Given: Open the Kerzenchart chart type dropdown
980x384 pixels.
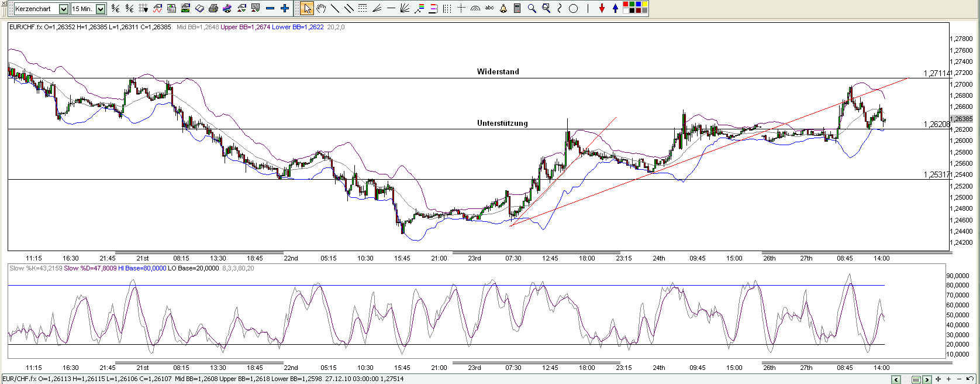Looking at the screenshot, I should coord(63,9).
